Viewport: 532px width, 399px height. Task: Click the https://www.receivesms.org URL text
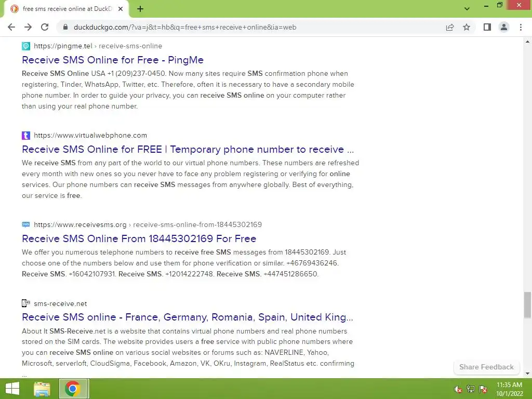(80, 224)
